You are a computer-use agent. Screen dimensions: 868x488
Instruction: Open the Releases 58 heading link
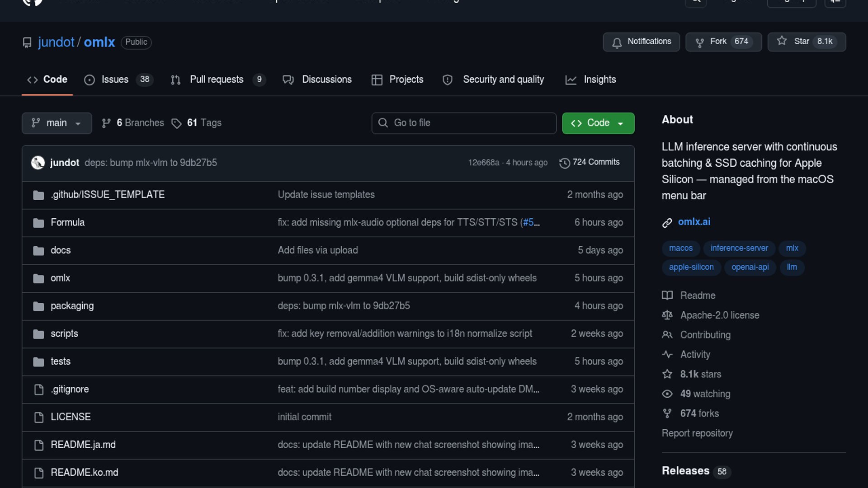point(685,471)
